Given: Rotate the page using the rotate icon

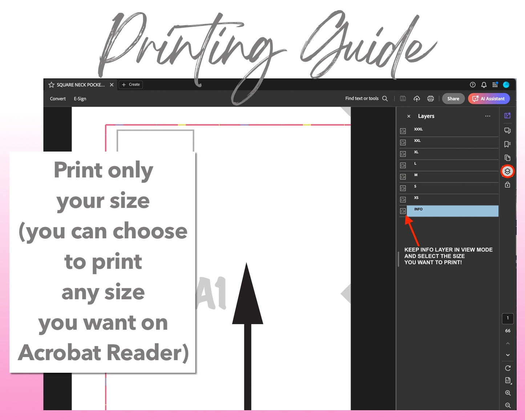Looking at the screenshot, I should [x=508, y=368].
